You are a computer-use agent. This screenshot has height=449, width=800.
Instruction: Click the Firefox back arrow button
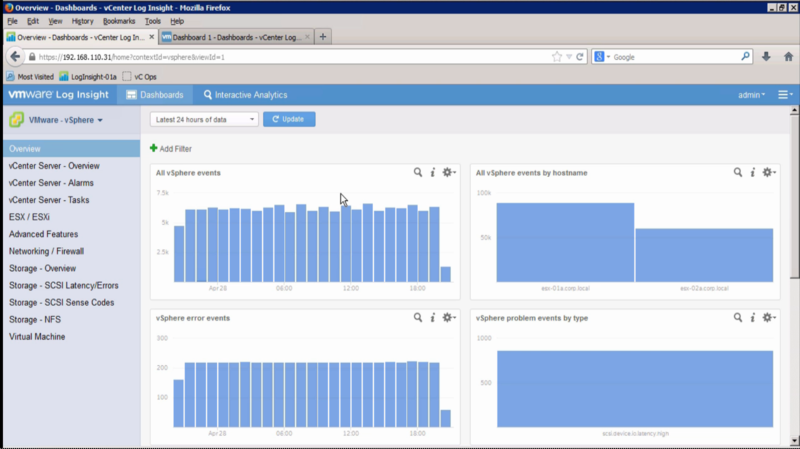(x=15, y=57)
